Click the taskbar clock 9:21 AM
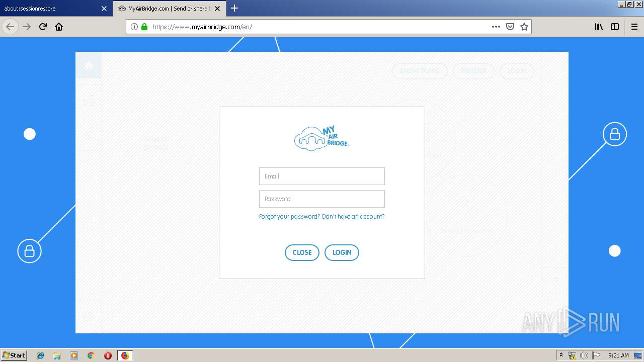The width and height of the screenshot is (644, 362). [618, 355]
